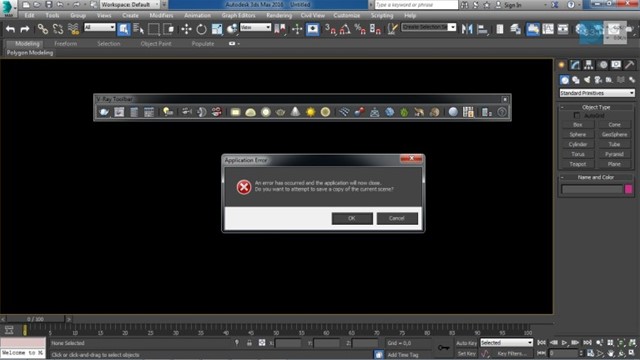Open the View reference coordinate dropdown
The image size is (640, 360).
256,27
